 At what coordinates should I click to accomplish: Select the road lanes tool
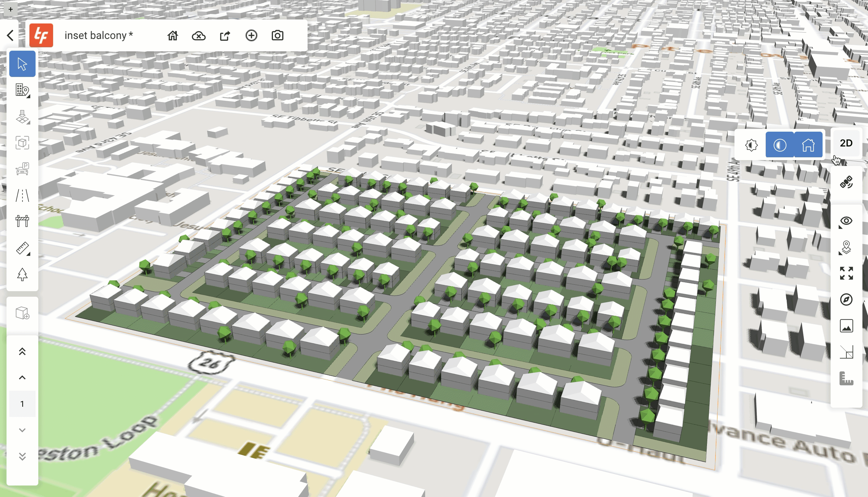coord(22,196)
